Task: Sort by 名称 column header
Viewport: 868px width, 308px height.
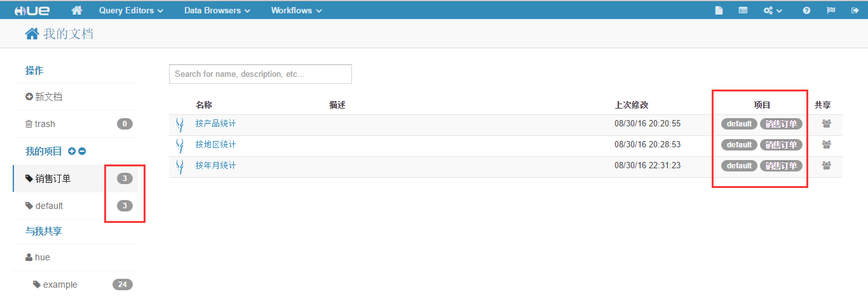Action: point(203,105)
